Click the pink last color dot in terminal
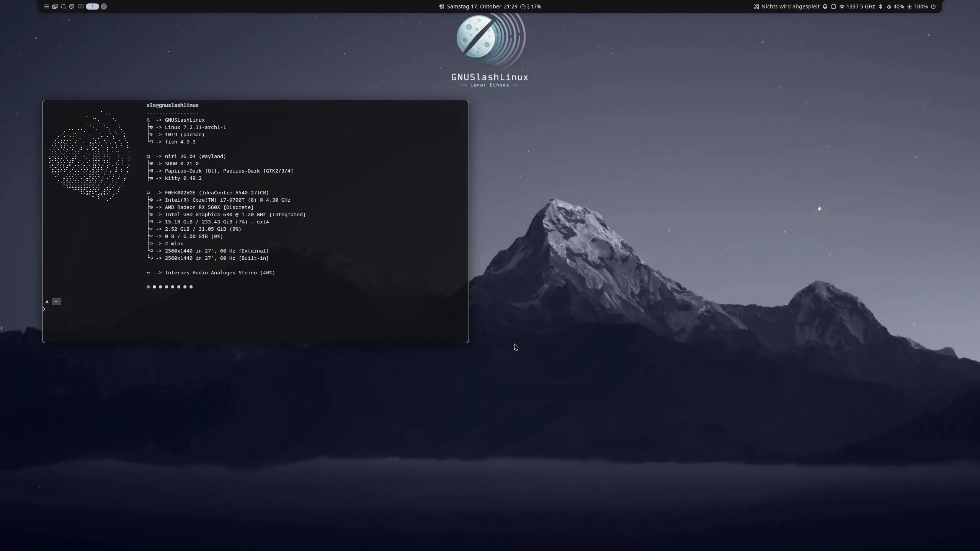The width and height of the screenshot is (980, 551). pyautogui.click(x=191, y=287)
